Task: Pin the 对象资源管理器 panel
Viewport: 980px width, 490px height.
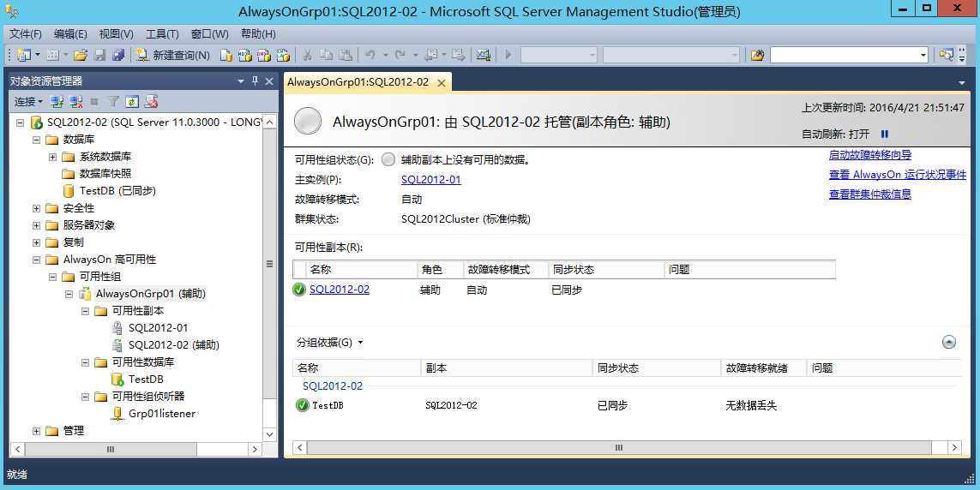Action: (255, 81)
